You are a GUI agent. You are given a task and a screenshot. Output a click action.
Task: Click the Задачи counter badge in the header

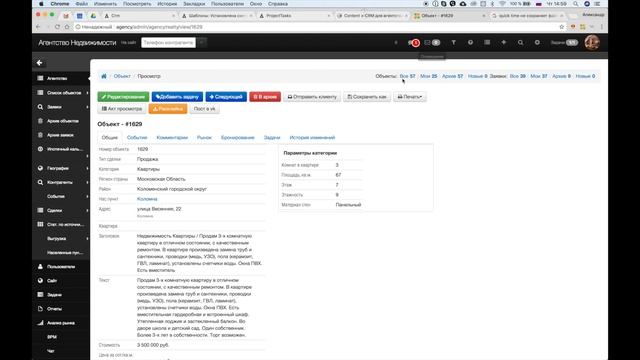coord(572,42)
